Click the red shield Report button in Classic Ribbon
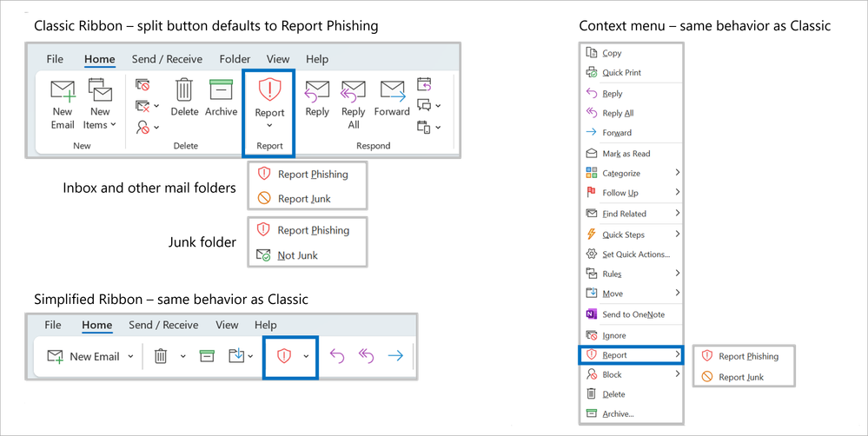This screenshot has width=868, height=436. [x=269, y=97]
